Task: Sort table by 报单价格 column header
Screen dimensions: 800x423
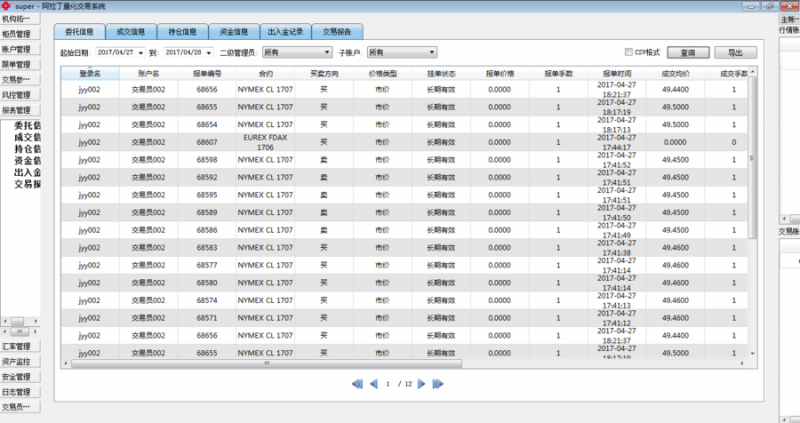Action: [x=500, y=73]
